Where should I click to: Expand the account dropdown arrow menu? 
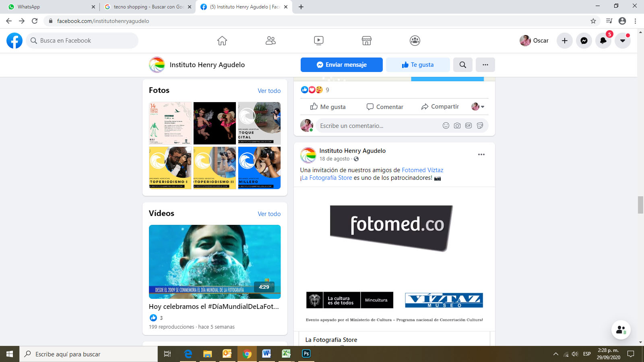622,41
